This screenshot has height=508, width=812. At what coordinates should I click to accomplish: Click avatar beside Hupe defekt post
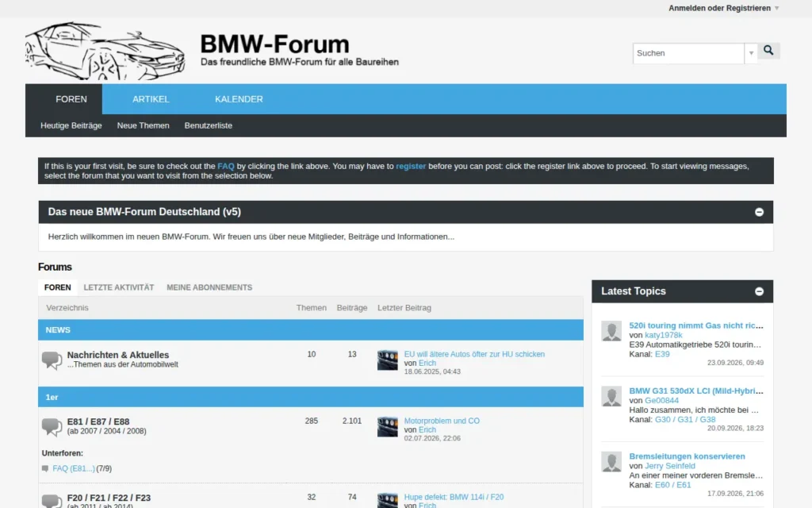click(387, 500)
